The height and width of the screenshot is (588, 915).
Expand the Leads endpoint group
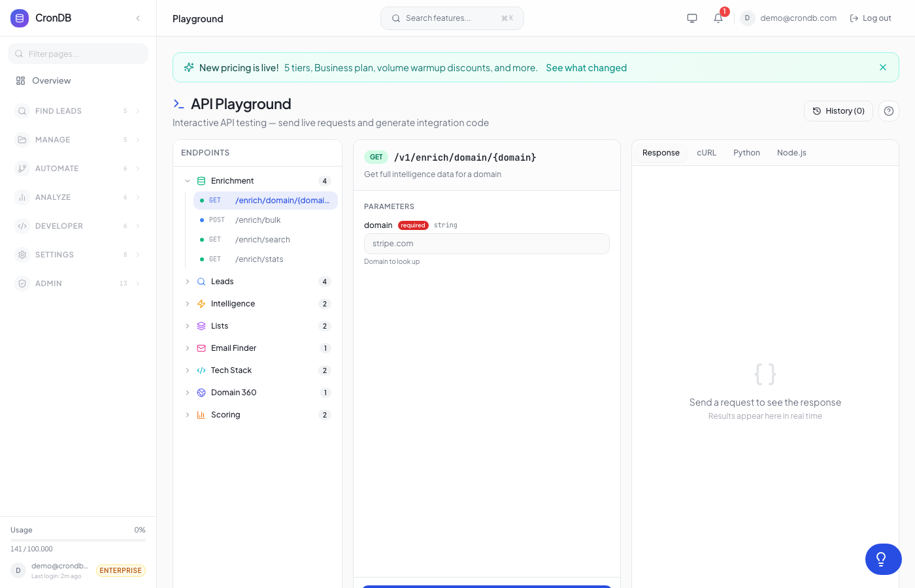coord(188,282)
